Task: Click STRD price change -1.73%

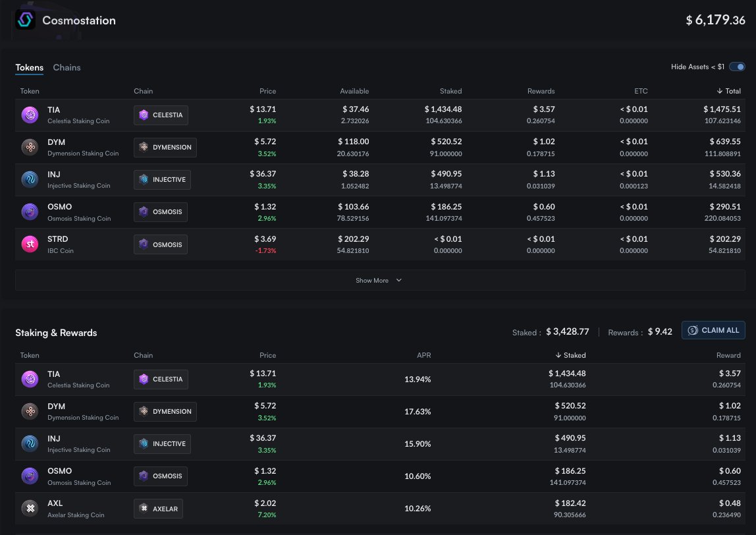Action: (x=265, y=251)
